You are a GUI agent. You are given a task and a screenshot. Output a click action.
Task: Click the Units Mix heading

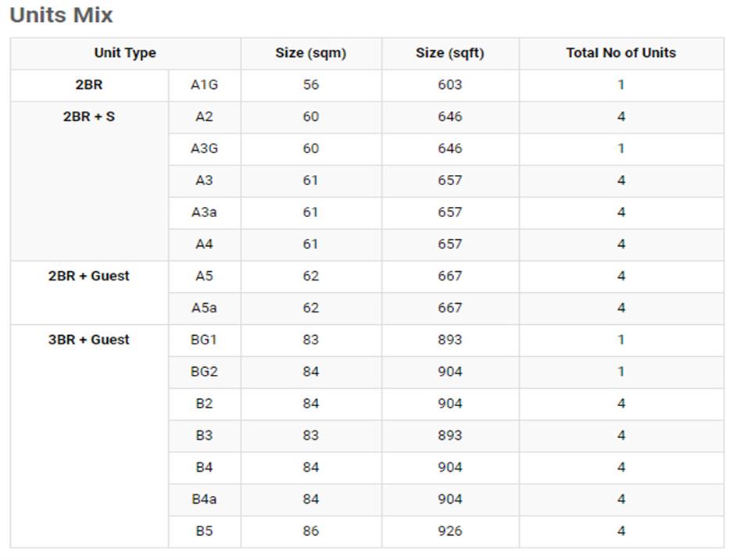coord(61,16)
